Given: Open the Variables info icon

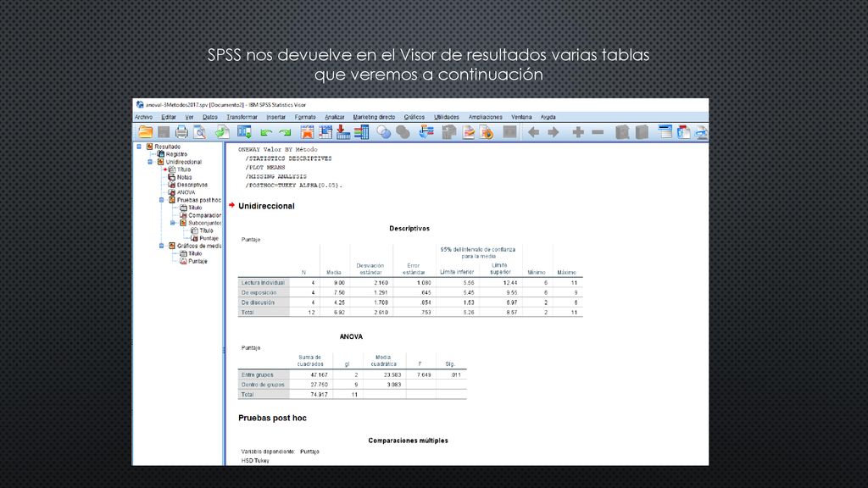Looking at the screenshot, I should pyautogui.click(x=361, y=131).
